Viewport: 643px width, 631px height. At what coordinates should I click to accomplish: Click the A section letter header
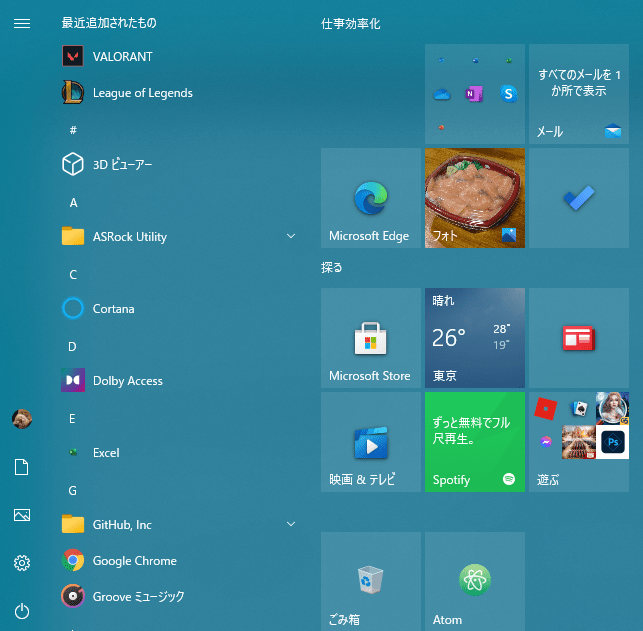tap(73, 202)
